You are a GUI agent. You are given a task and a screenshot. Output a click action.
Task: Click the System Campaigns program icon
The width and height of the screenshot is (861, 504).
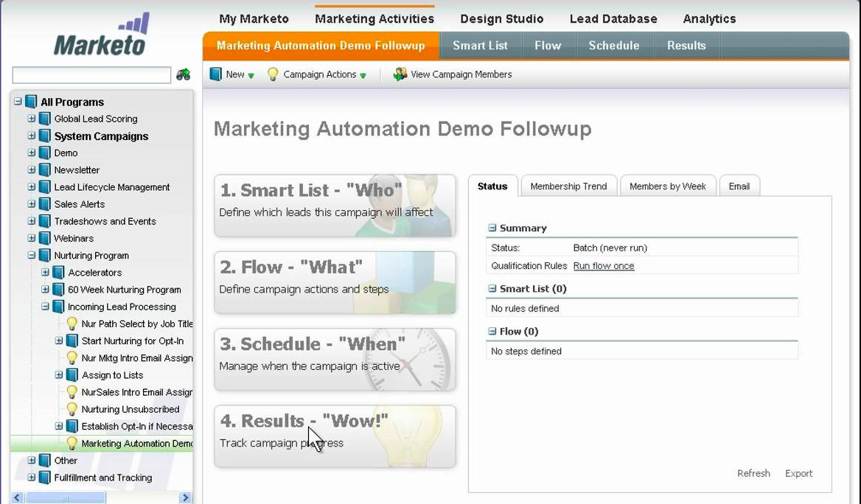click(45, 136)
